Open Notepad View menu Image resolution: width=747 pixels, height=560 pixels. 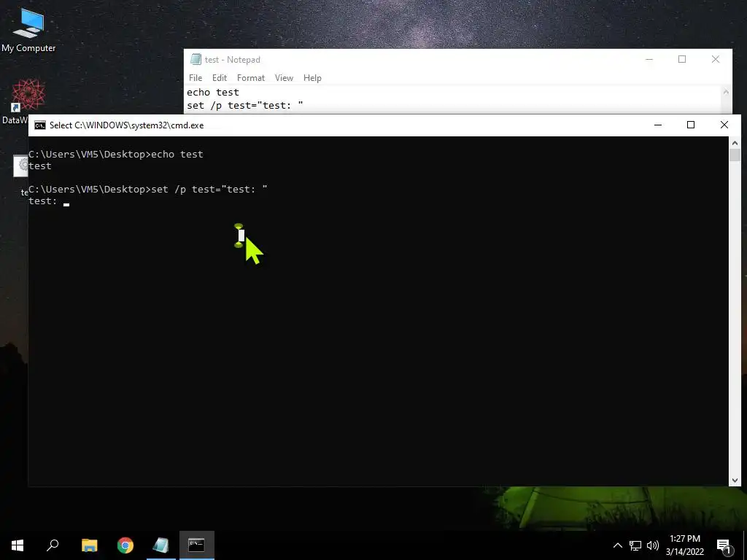(284, 77)
